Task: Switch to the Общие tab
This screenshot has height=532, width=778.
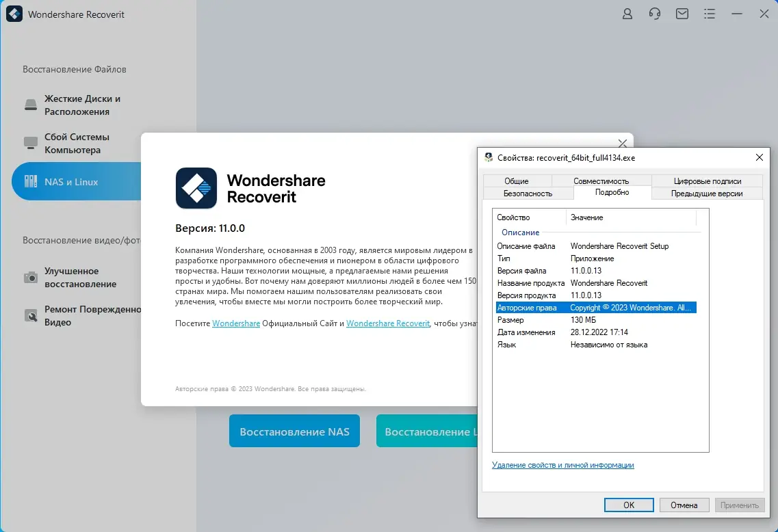Action: click(517, 181)
